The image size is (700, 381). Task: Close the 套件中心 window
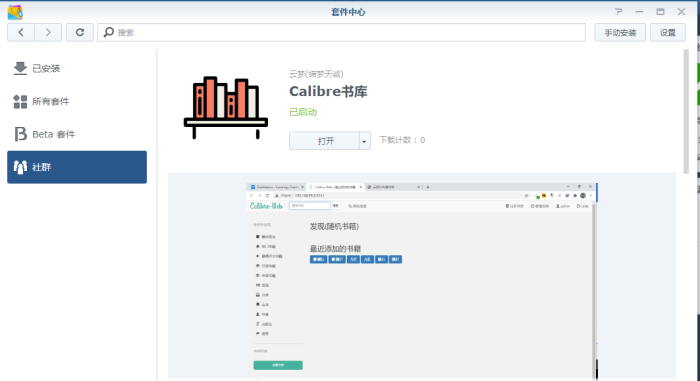pos(681,12)
